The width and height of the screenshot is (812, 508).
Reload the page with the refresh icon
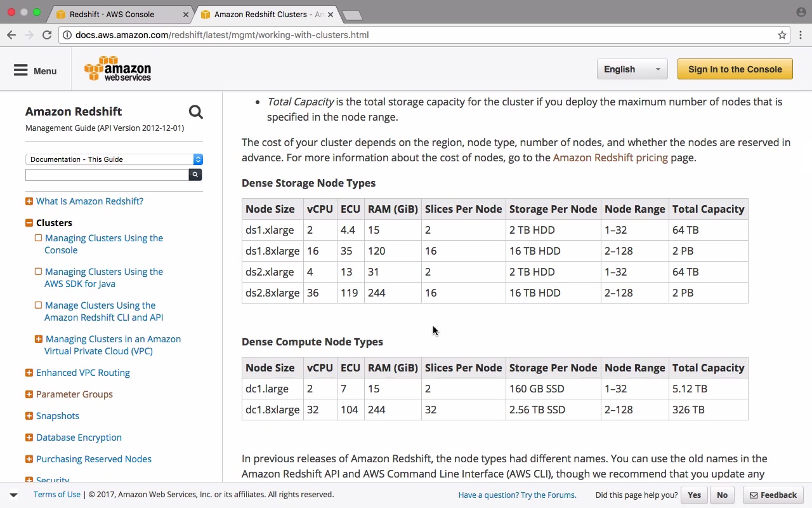pyautogui.click(x=47, y=35)
